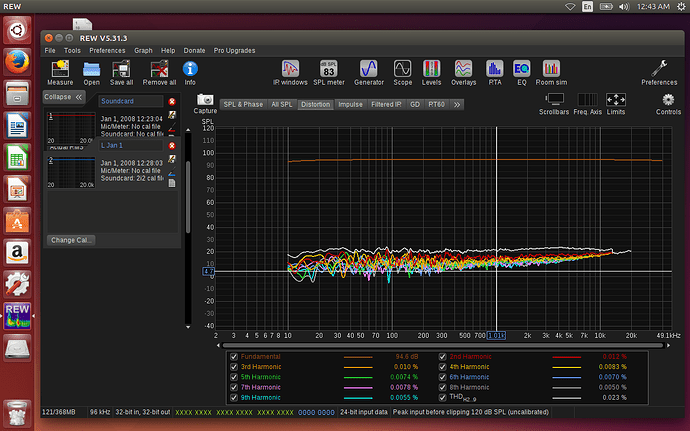Screen dimensions: 690x431
Task: Show more graph tabs chevron
Action: [457, 104]
